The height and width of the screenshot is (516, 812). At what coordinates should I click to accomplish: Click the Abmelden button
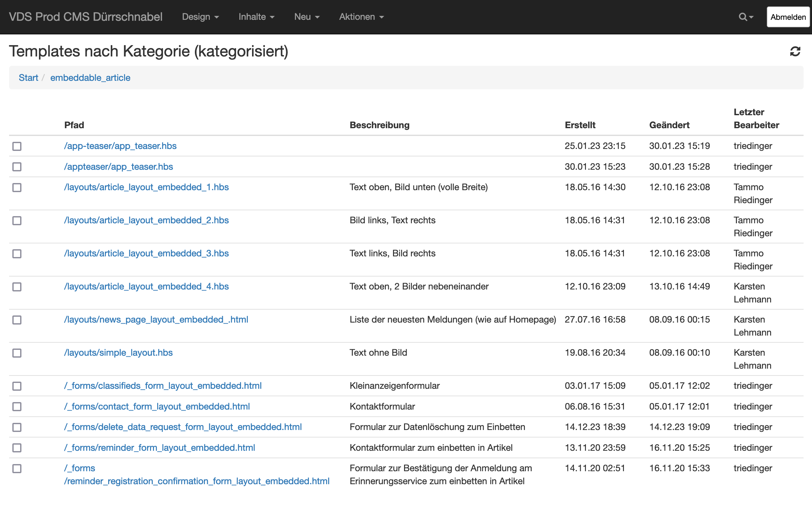coord(788,17)
